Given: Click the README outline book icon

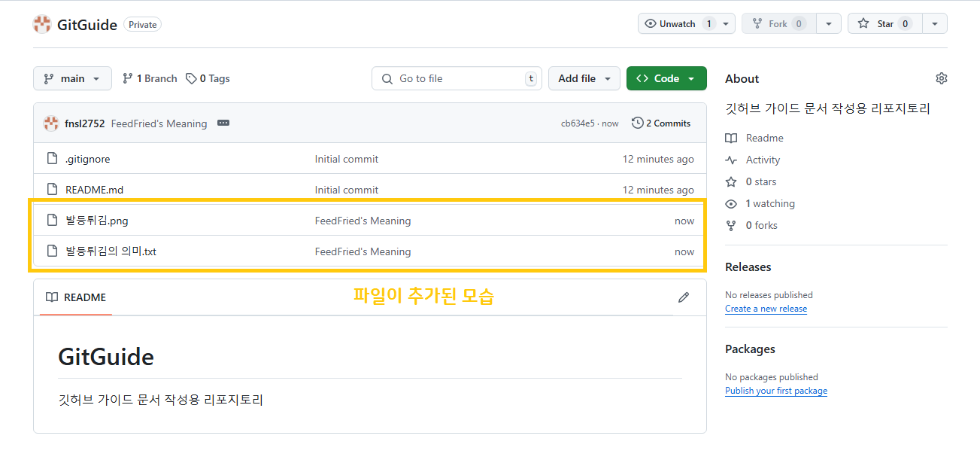Looking at the screenshot, I should [x=52, y=297].
